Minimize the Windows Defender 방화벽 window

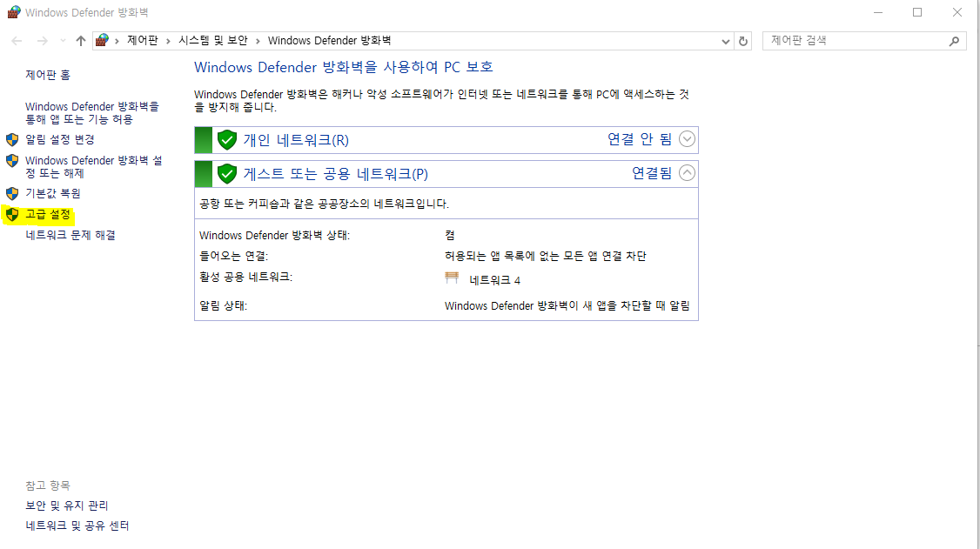pyautogui.click(x=878, y=12)
